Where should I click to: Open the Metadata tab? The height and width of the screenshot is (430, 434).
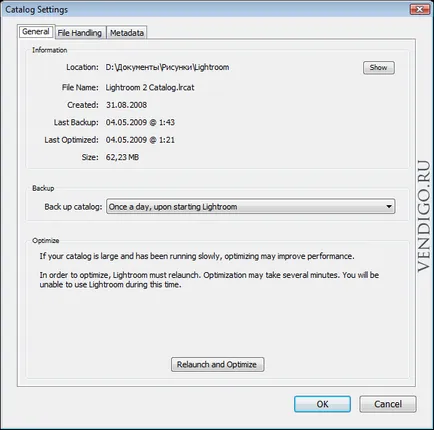127,33
